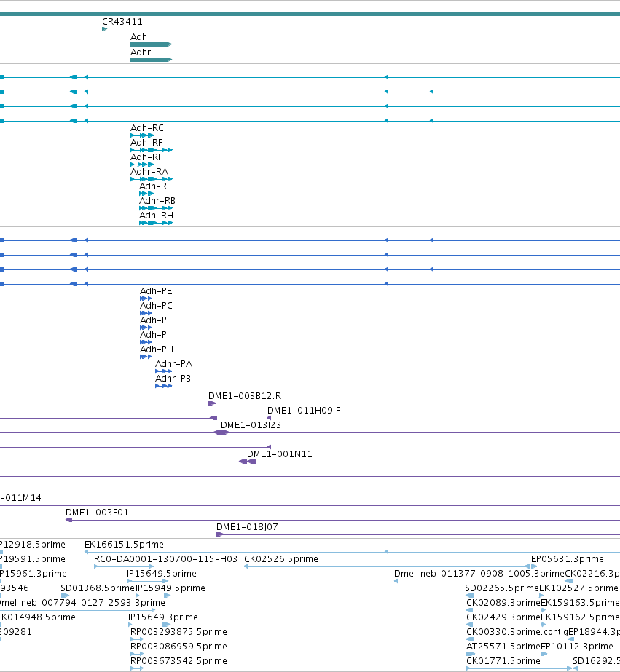
Task: Select the SD16292.5 EST label
Action: [x=597, y=661]
